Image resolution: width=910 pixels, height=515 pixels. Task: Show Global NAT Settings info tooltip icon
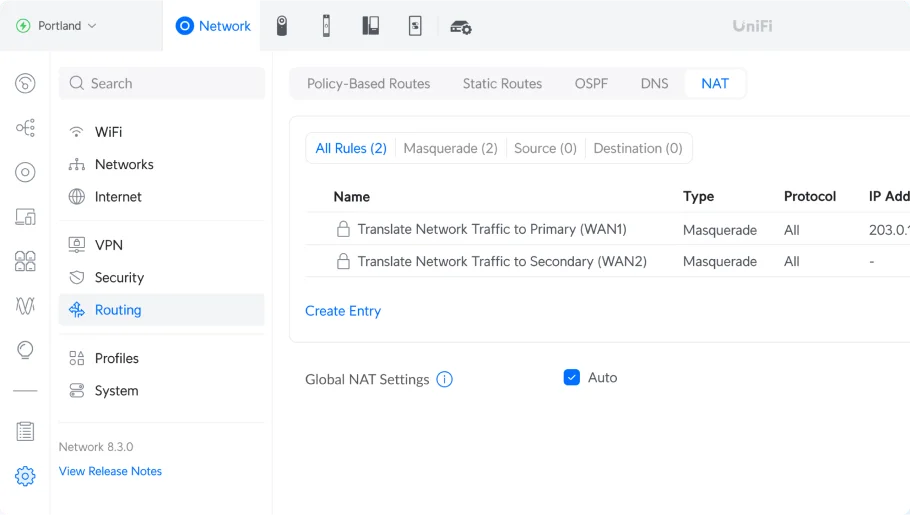(x=445, y=379)
